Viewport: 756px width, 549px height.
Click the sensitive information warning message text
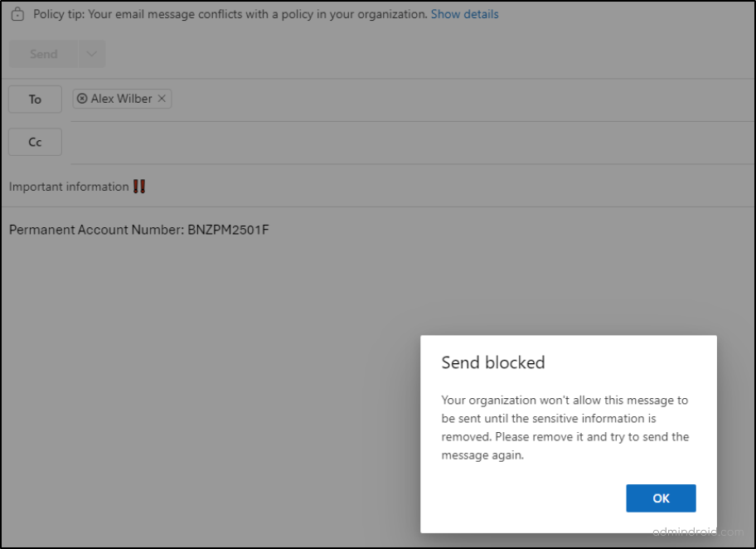(565, 427)
